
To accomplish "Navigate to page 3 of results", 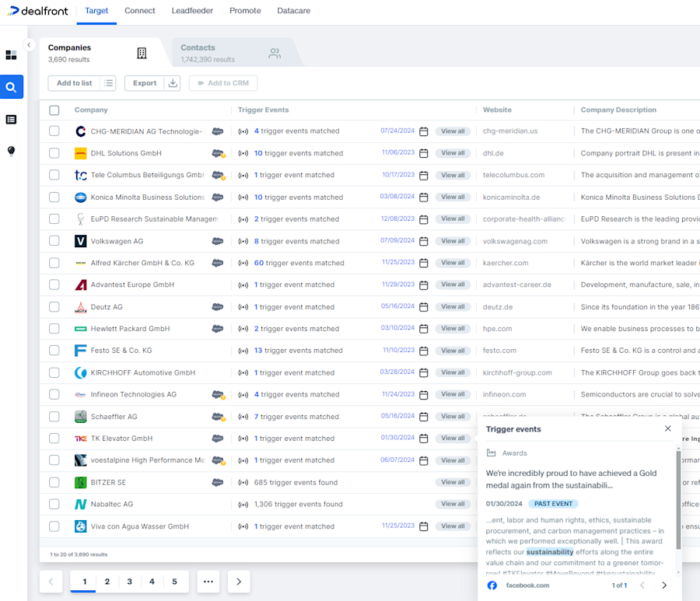I will click(x=129, y=581).
